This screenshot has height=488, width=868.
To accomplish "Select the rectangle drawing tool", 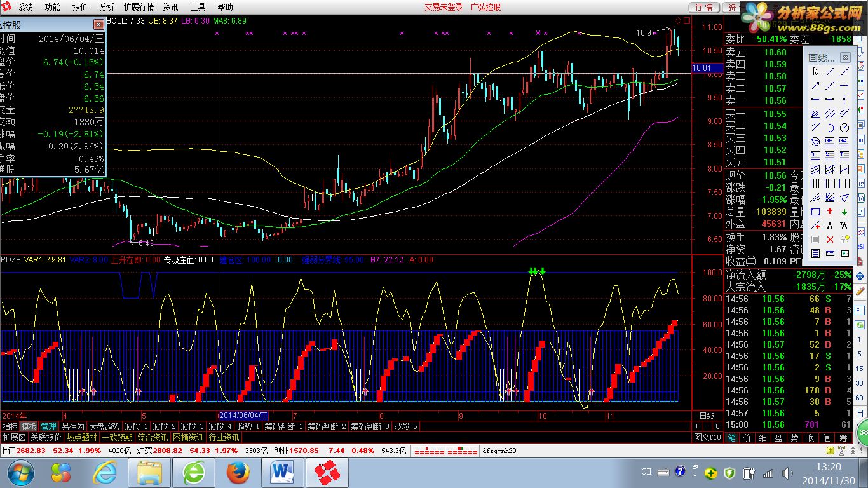I will 815,212.
